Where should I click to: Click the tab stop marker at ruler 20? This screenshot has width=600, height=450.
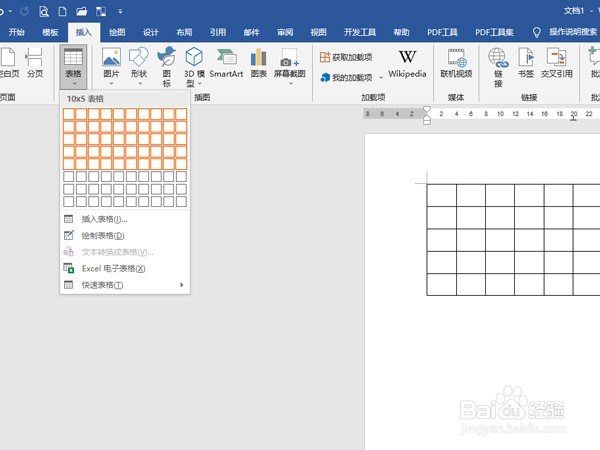click(x=573, y=119)
